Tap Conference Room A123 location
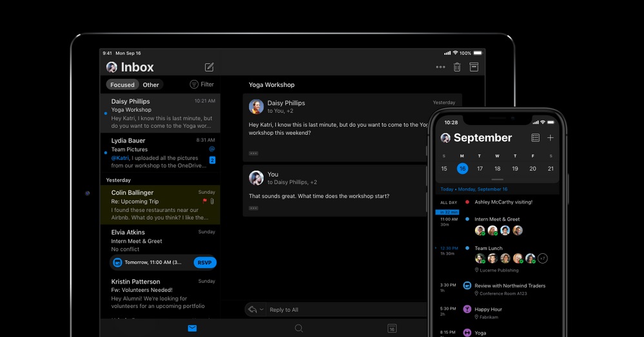644x337 pixels. [501, 293]
